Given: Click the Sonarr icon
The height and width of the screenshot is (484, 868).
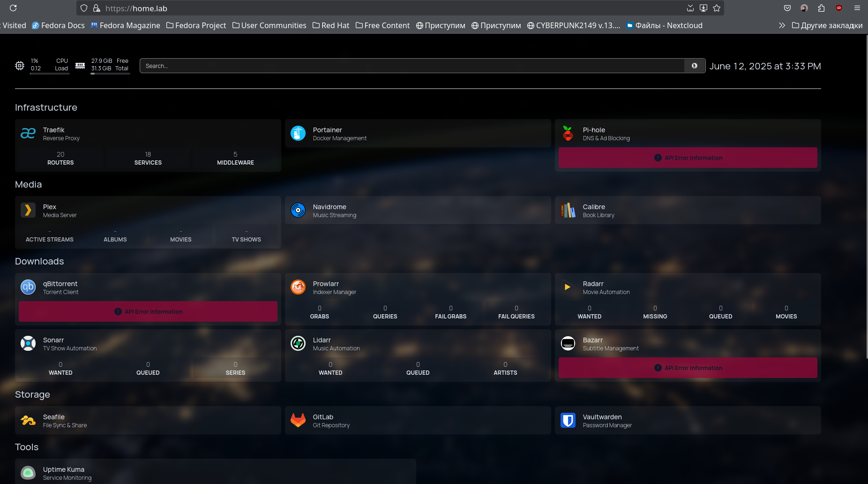Looking at the screenshot, I should (x=28, y=343).
